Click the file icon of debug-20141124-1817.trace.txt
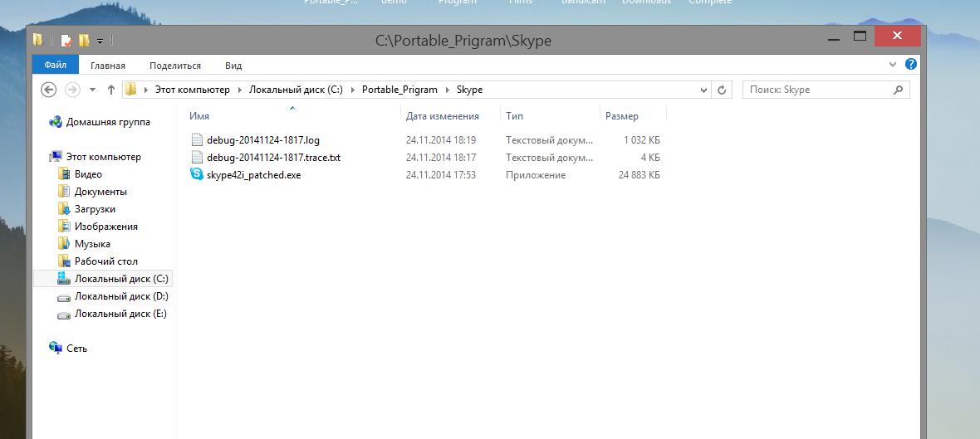980x439 pixels. (197, 157)
